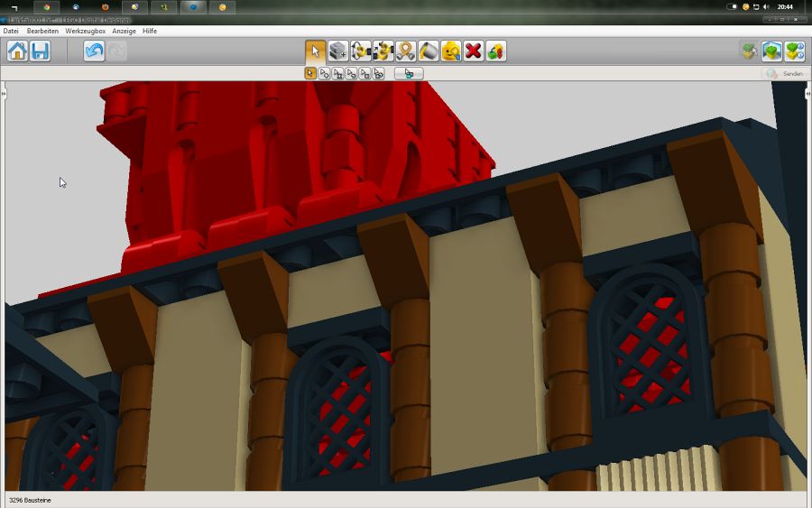Viewport: 812px width, 508px height.
Task: Undo the last action
Action: tap(94, 51)
